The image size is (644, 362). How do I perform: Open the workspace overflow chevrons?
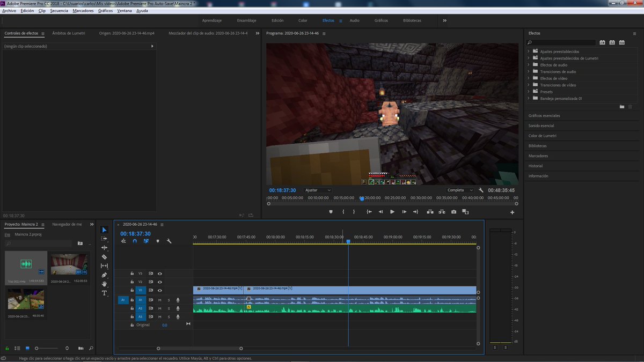[444, 20]
